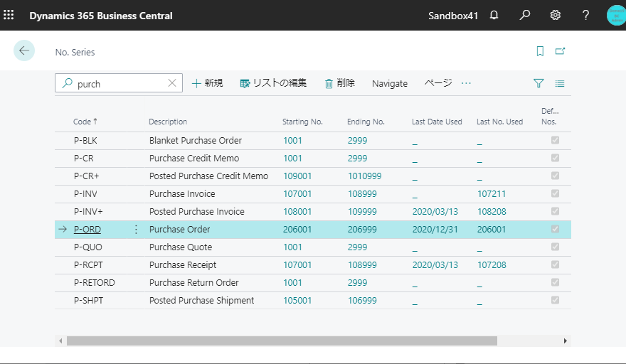Open the P-ORD code link
This screenshot has height=364, width=626.
87,230
